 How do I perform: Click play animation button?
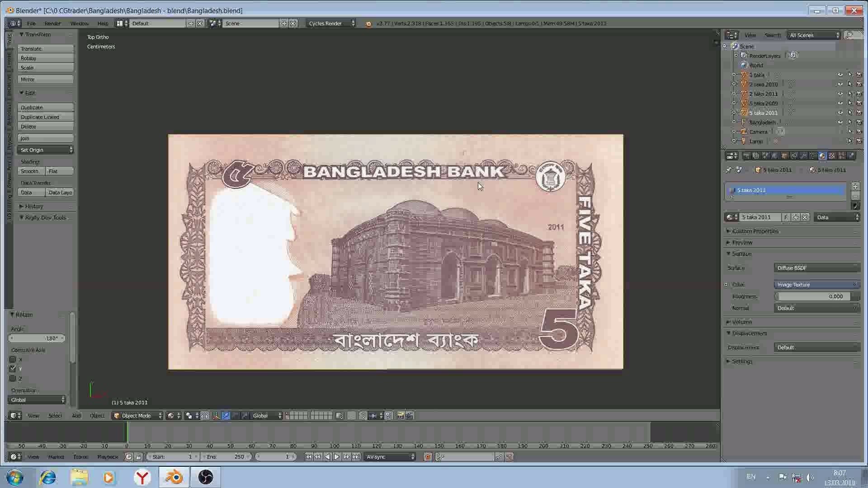(337, 457)
